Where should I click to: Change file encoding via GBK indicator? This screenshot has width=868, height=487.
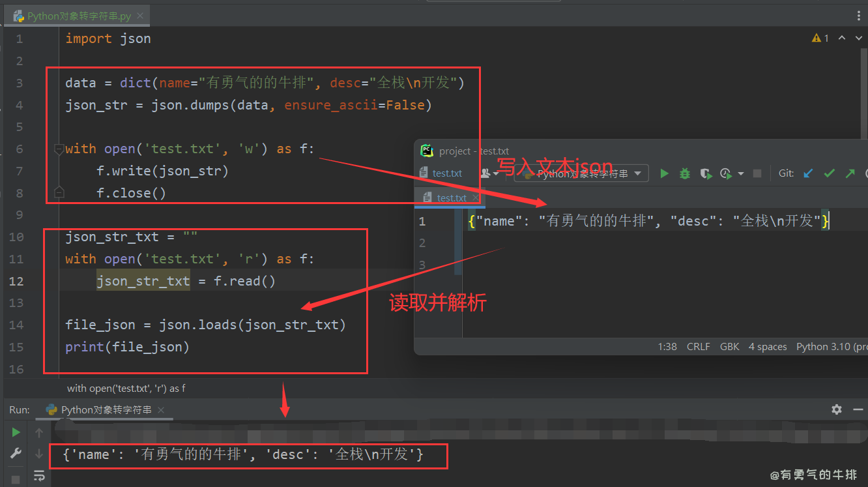tap(729, 346)
